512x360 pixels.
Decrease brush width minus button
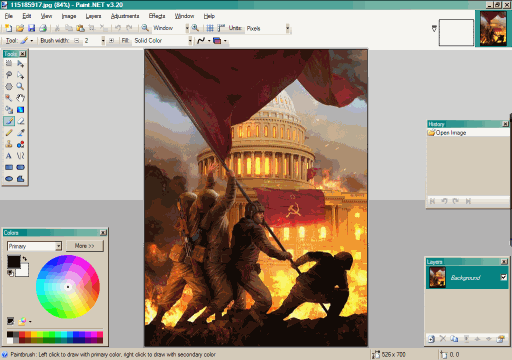click(77, 41)
